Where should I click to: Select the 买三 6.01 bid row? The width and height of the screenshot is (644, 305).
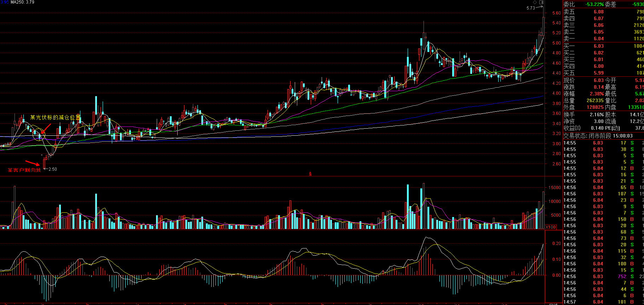pos(604,59)
